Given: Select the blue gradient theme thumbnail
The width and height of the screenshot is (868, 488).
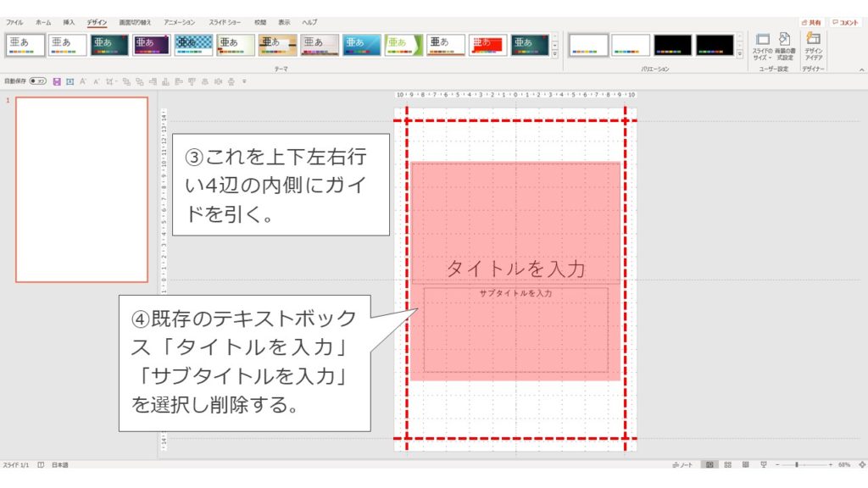Looking at the screenshot, I should (362, 46).
